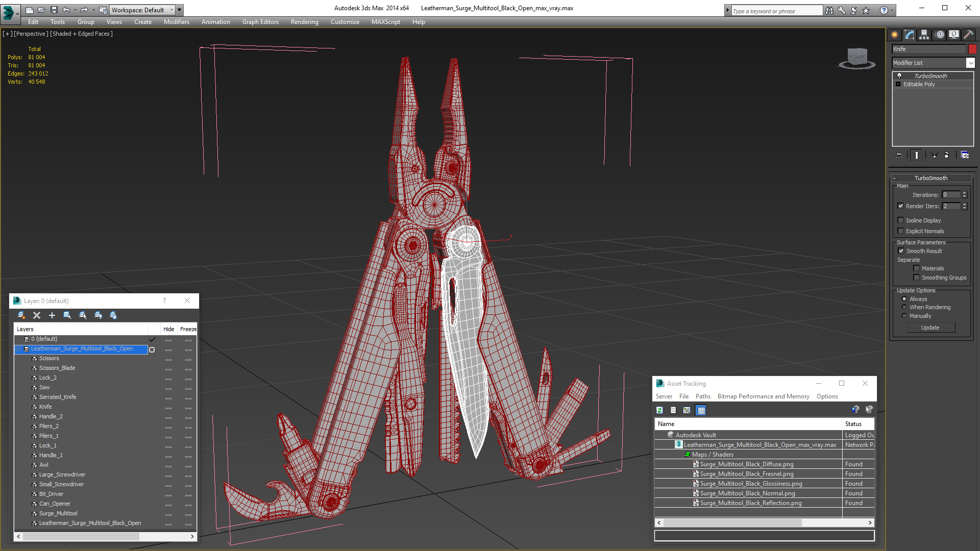Open the Create command panel tab
This screenshot has height=551, width=980.
894,35
